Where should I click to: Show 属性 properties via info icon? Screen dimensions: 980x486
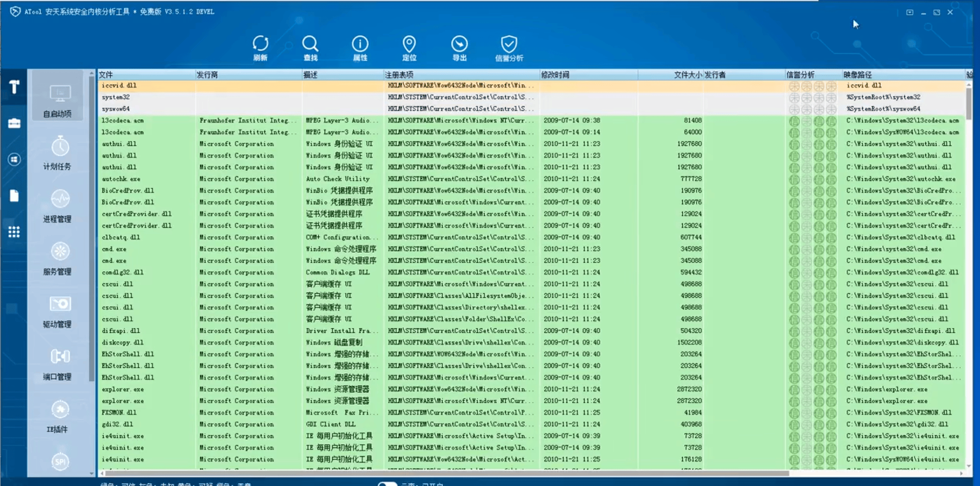pyautogui.click(x=360, y=48)
